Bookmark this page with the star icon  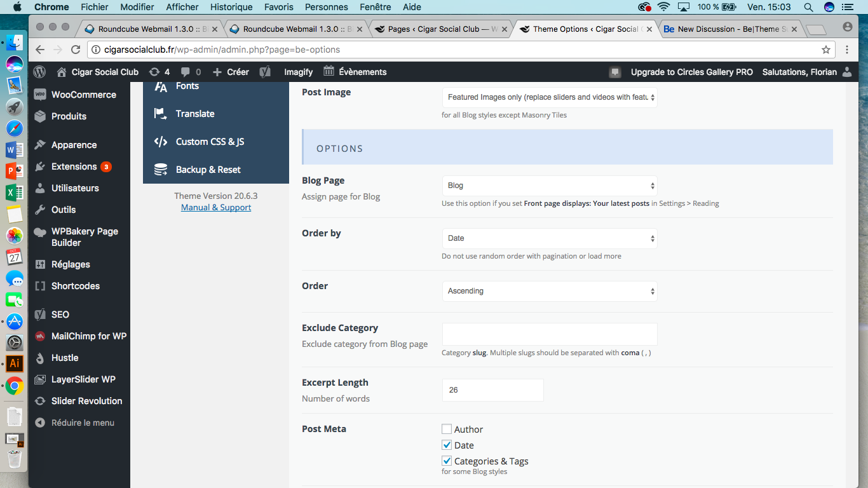point(826,50)
